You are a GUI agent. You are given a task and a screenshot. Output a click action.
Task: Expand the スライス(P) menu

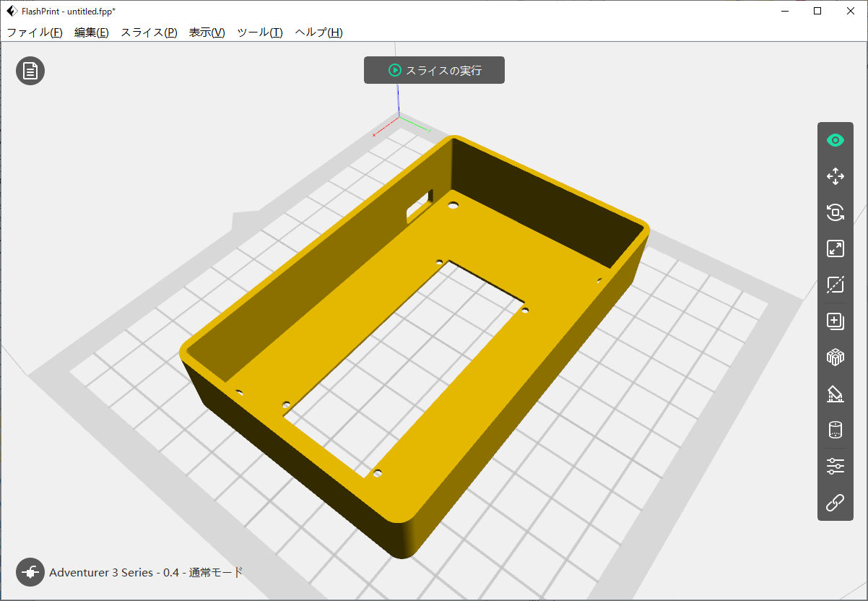(x=149, y=33)
